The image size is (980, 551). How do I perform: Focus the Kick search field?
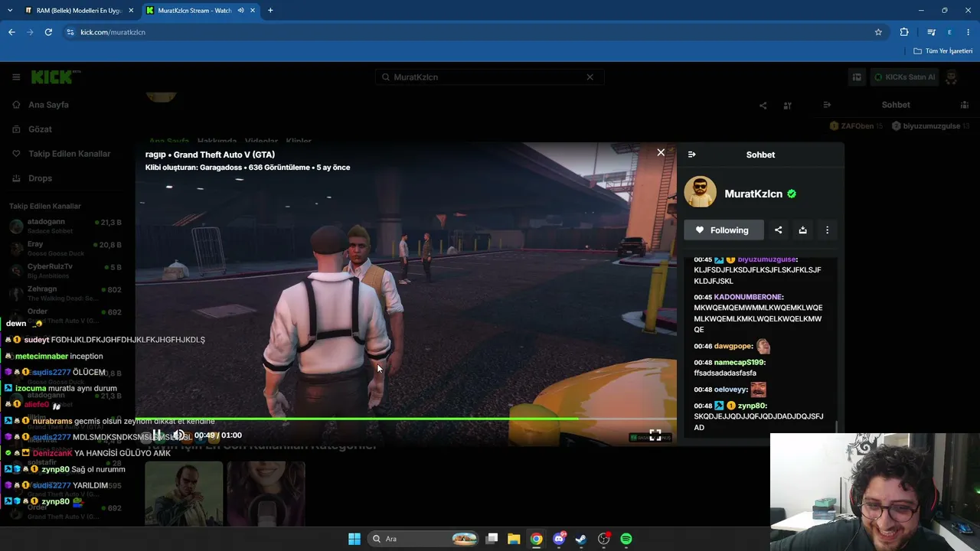490,77
